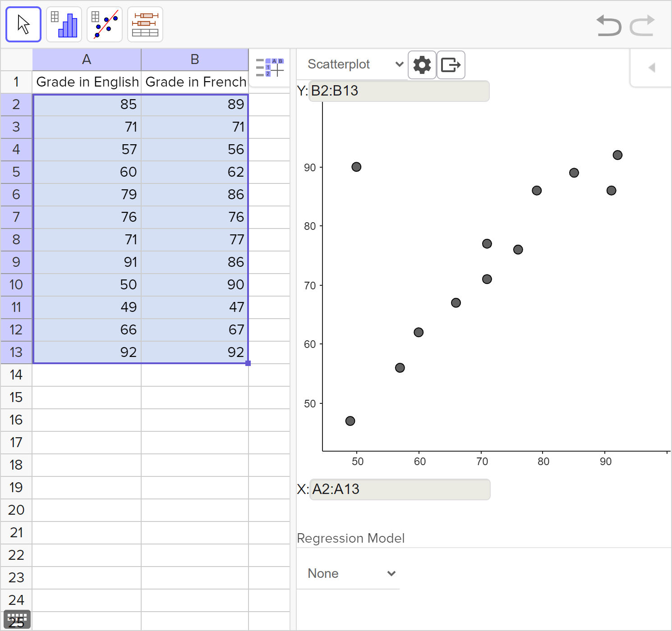Open Two Variable Regression Analysis tool
Screen dimensions: 672x631
click(105, 24)
